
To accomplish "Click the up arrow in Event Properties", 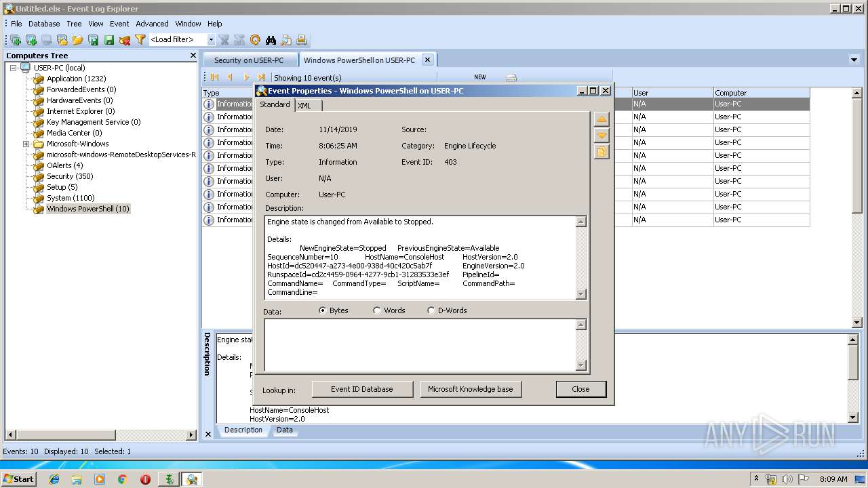I will tap(601, 119).
